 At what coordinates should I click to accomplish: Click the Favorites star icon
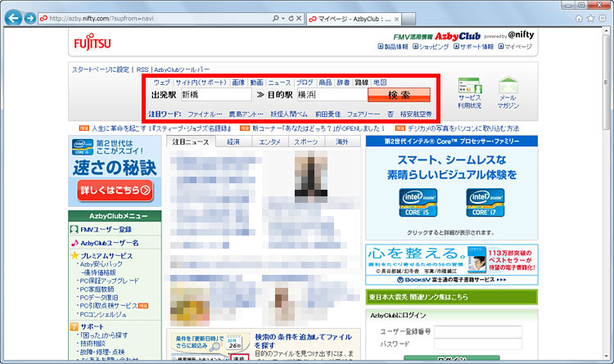(x=590, y=18)
